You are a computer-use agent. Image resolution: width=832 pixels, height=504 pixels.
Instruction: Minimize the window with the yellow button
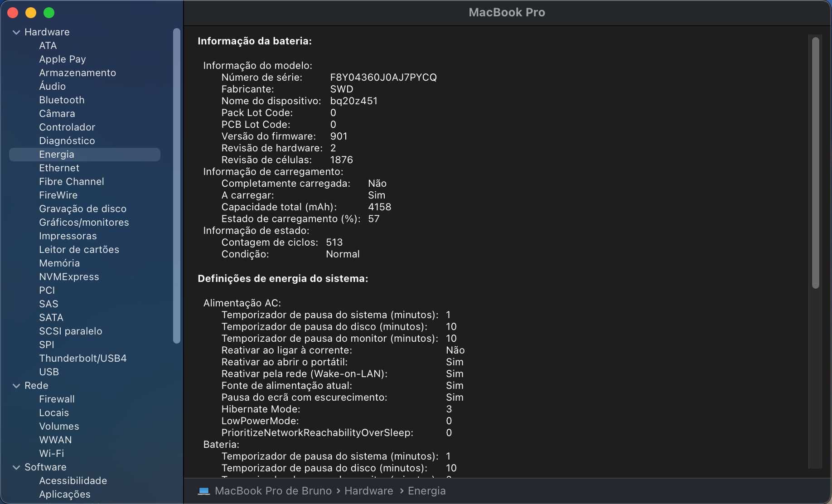tap(31, 13)
